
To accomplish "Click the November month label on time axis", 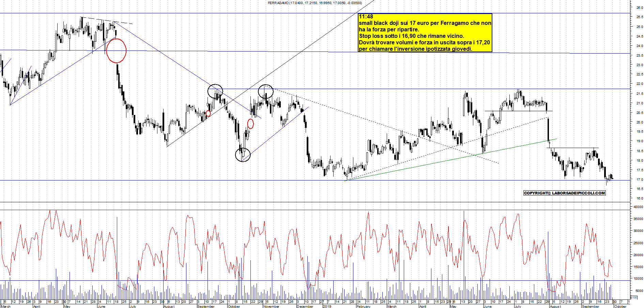I will pos(271,306).
